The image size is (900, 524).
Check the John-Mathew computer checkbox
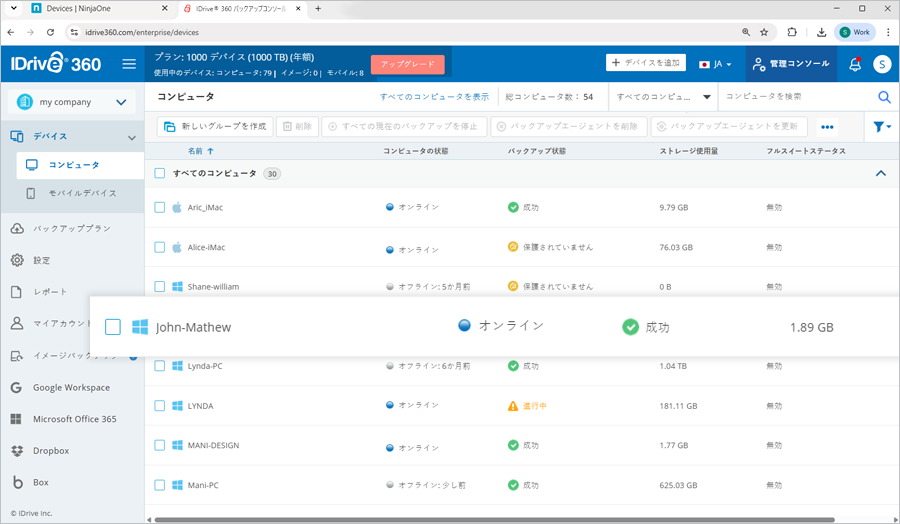pyautogui.click(x=113, y=327)
